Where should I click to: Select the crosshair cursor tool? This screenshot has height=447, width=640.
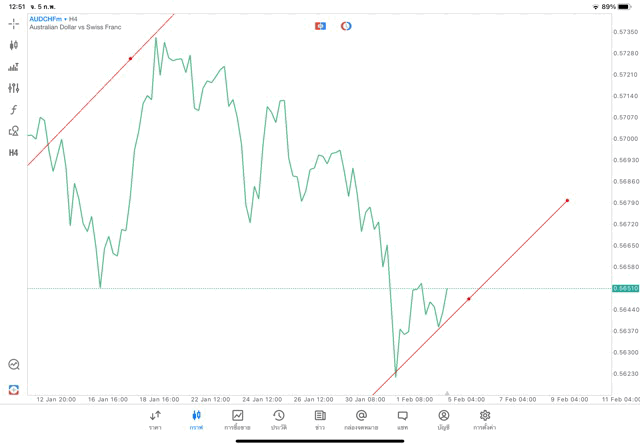(14, 23)
